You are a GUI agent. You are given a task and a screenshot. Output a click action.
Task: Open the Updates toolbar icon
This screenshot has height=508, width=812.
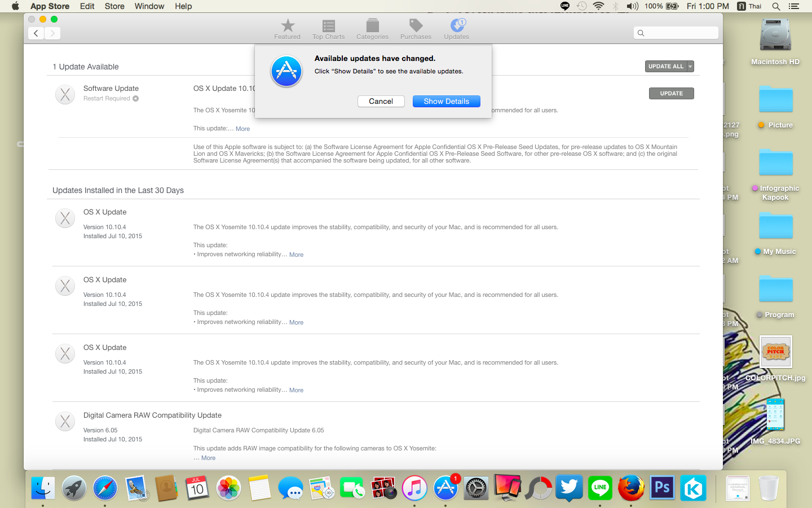(x=457, y=29)
